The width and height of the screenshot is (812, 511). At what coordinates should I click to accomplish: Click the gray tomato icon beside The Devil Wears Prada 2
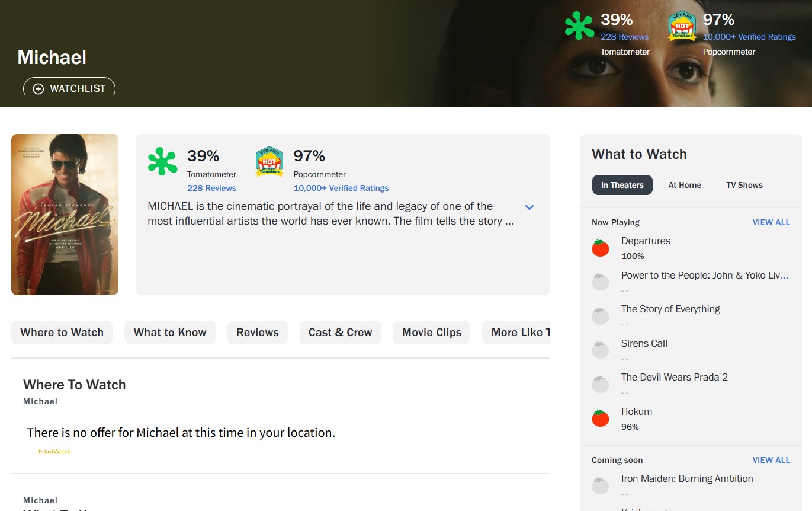[x=601, y=384]
